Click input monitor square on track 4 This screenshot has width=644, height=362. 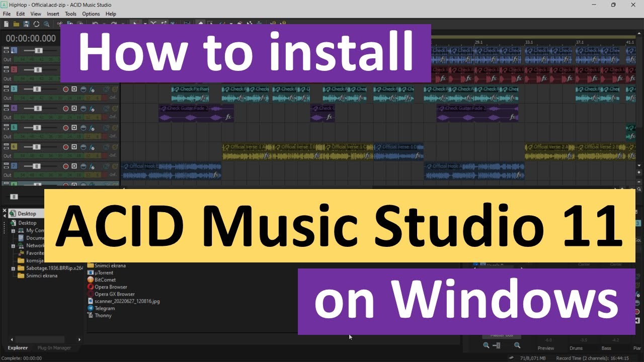[74, 108]
